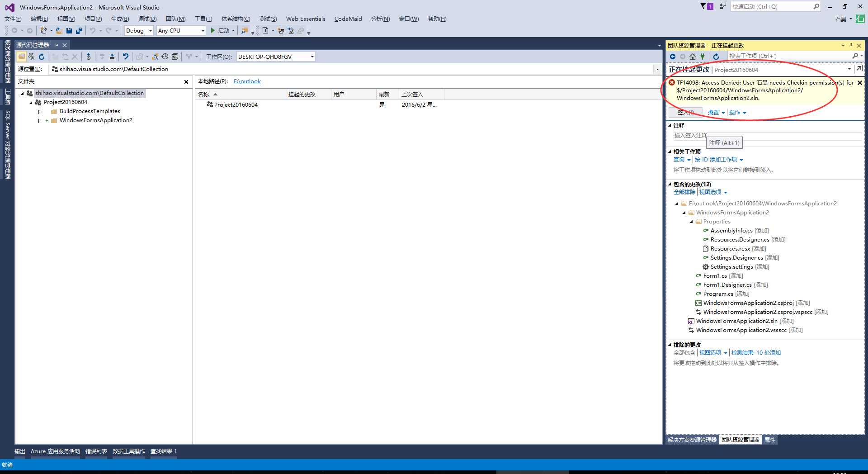This screenshot has height=474, width=868.
Task: Click the Check In Pending Changes up-arrow icon
Action: point(112,57)
